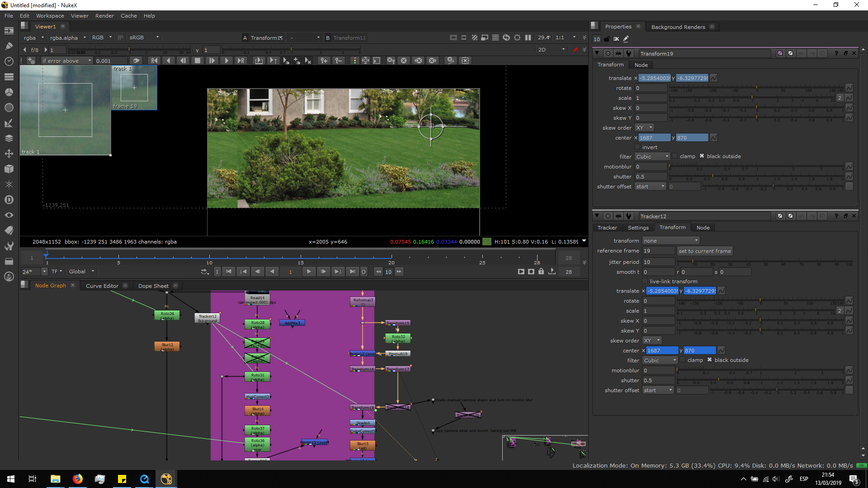Image resolution: width=868 pixels, height=488 pixels.
Task: Open the sRGB viewer process dropdown
Action: (x=144, y=38)
